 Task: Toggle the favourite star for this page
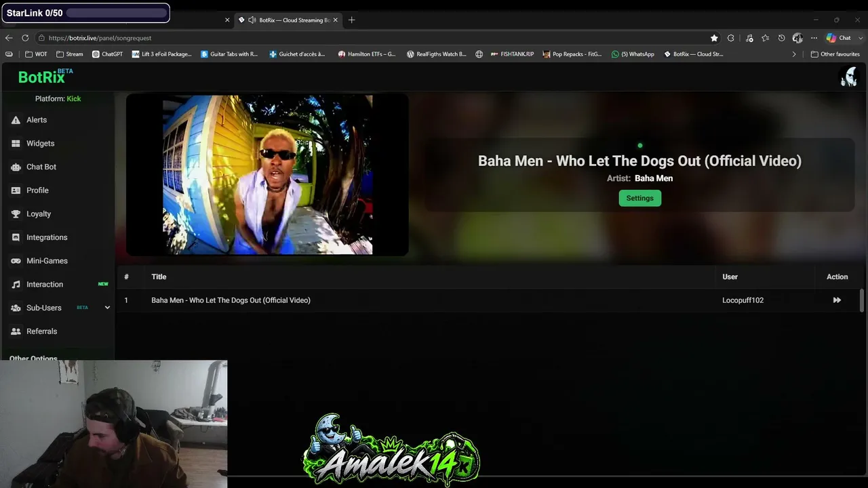tap(714, 38)
